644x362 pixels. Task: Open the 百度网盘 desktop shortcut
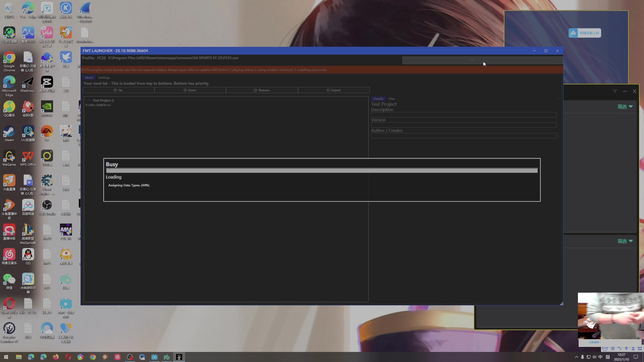(x=28, y=207)
